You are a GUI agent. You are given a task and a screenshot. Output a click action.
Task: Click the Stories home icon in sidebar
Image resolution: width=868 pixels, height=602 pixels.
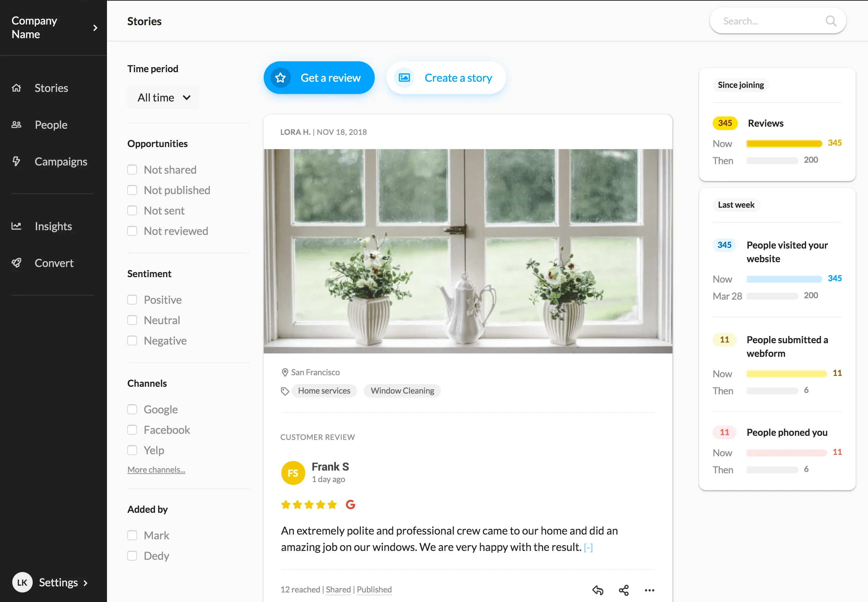click(16, 88)
